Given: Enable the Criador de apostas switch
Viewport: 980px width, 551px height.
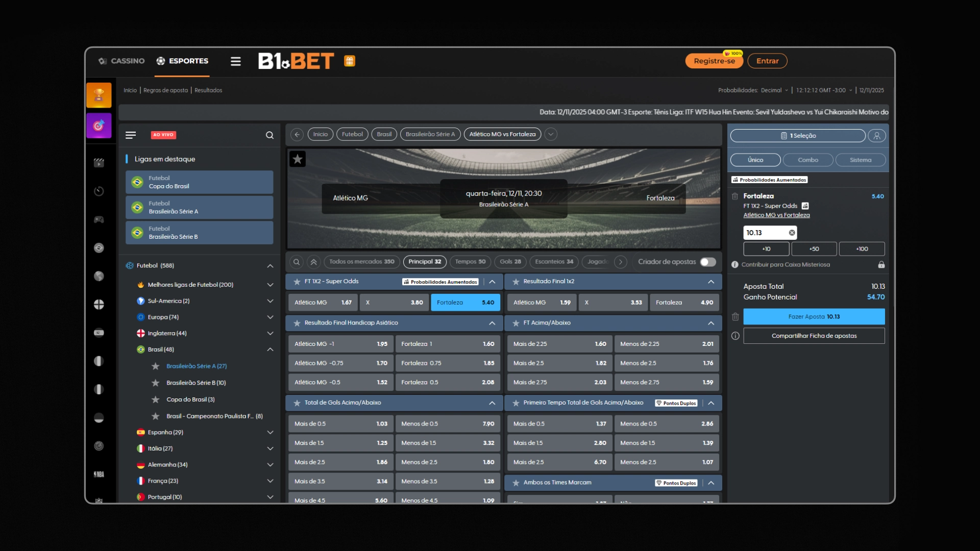Looking at the screenshot, I should click(x=707, y=262).
